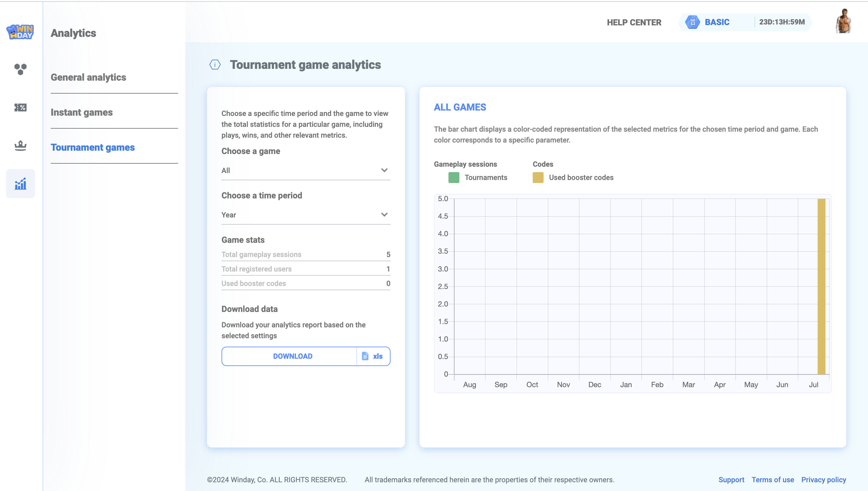Click the info icon beside Tournament game analytics
Screen dimensions: 868x491
(215, 64)
